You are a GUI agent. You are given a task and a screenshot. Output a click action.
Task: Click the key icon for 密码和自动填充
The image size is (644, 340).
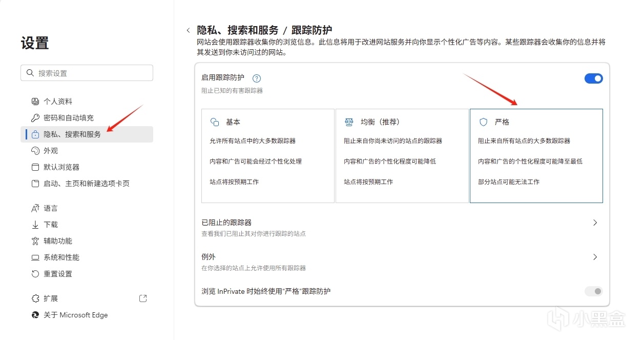tap(35, 118)
